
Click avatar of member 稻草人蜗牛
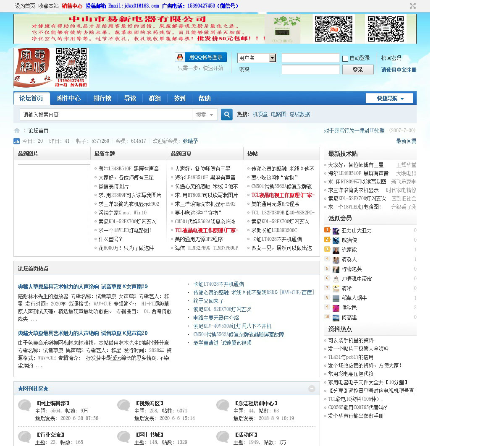tap(336, 298)
